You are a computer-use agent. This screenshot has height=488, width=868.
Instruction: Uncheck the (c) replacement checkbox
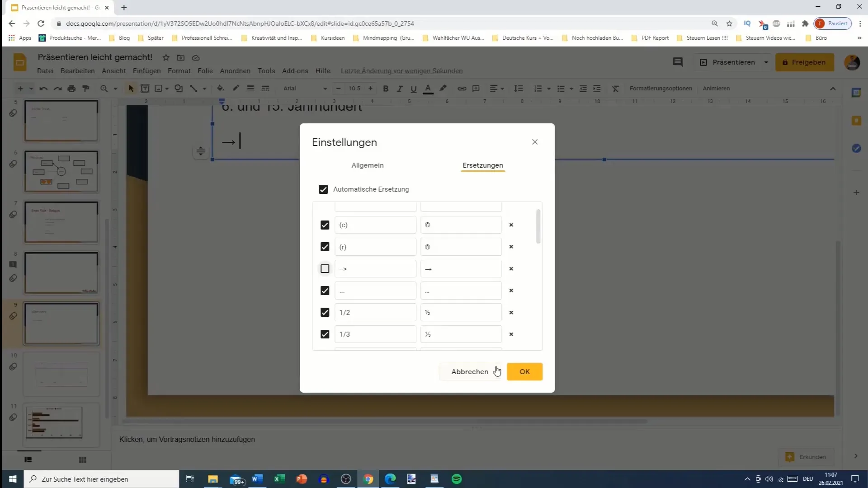point(325,225)
